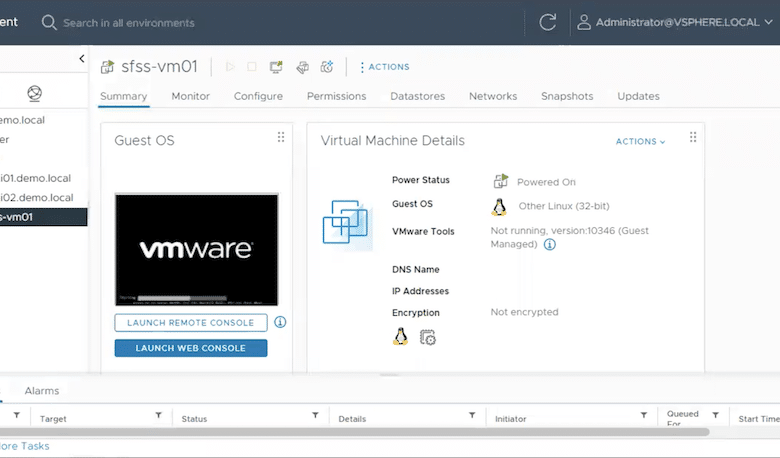Click the Target column header
This screenshot has height=458, width=780.
point(53,419)
